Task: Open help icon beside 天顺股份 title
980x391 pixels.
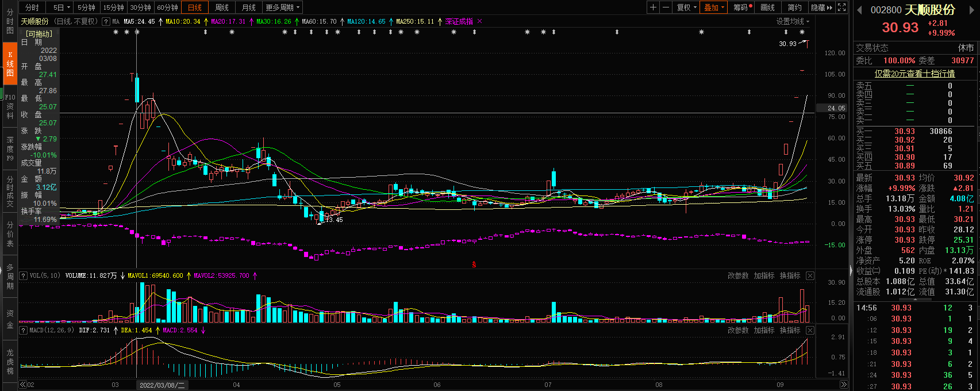Action: [x=106, y=22]
